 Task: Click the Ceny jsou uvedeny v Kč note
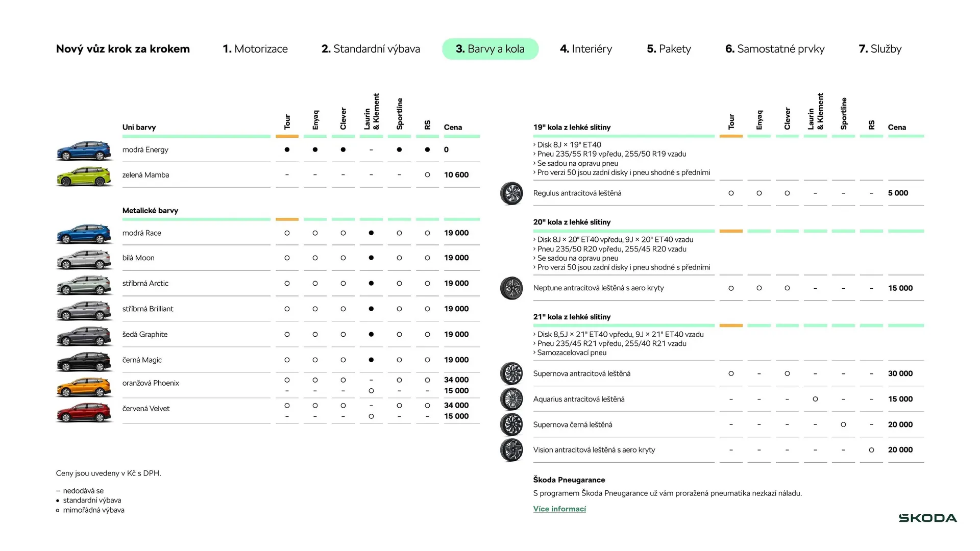click(108, 473)
